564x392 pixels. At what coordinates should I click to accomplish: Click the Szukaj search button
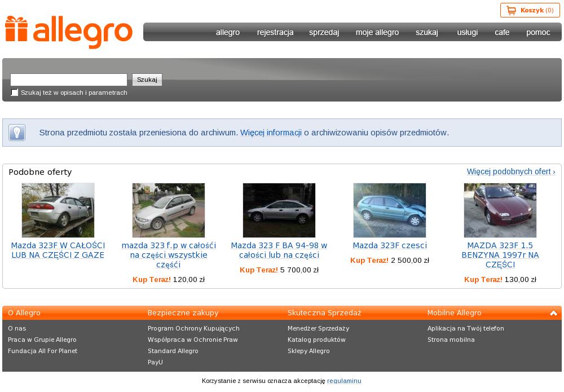pos(147,80)
